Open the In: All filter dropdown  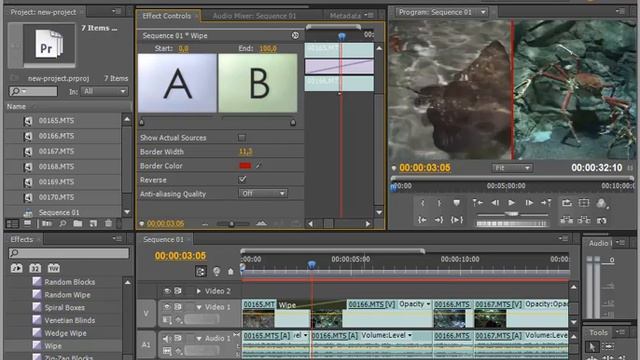(x=104, y=91)
